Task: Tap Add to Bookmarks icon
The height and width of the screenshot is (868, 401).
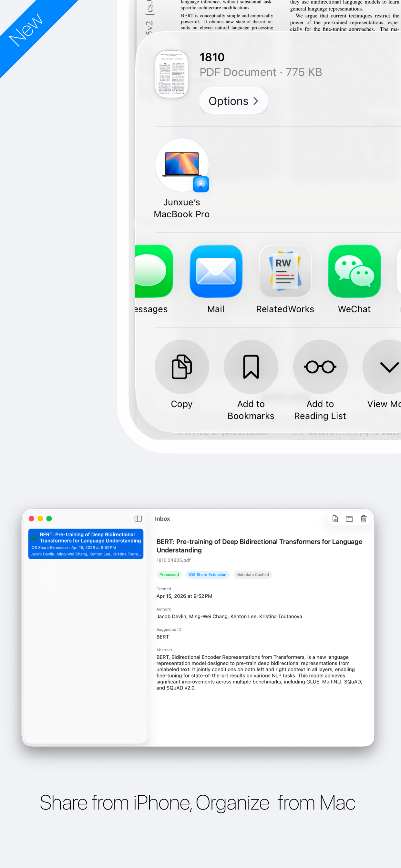Action: point(251,367)
